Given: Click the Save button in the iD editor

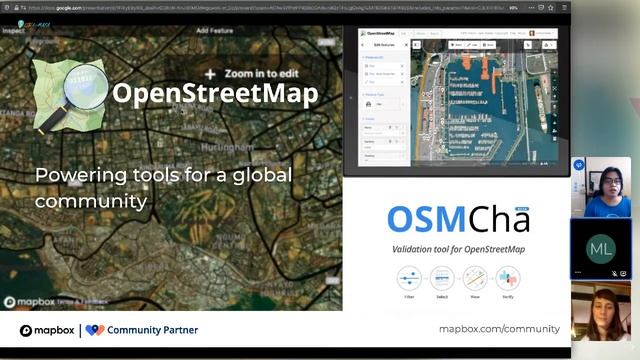Looking at the screenshot, I should (x=549, y=45).
